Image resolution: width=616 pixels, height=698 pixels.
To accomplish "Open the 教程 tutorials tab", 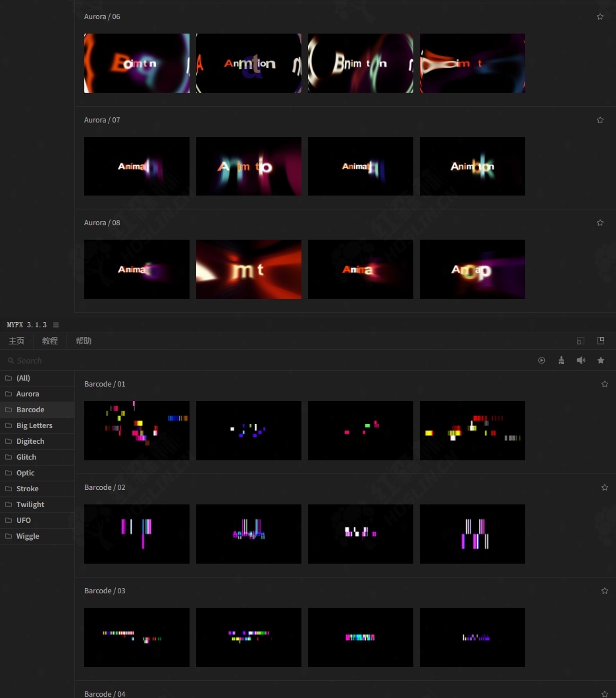I will (50, 341).
